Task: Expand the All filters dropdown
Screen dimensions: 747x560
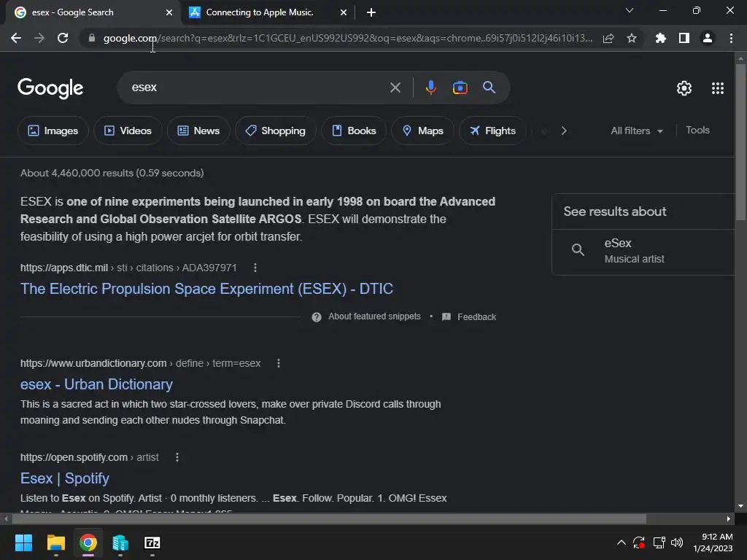Action: click(x=636, y=131)
